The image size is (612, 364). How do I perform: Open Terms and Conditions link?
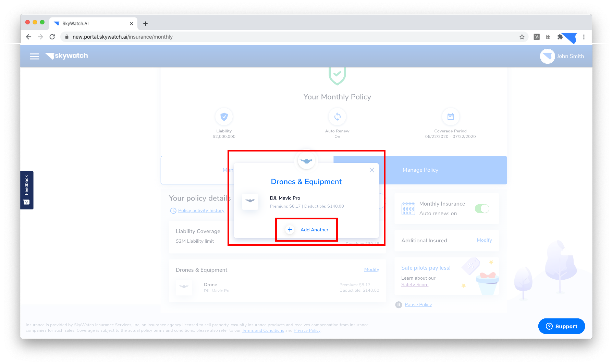[263, 330]
